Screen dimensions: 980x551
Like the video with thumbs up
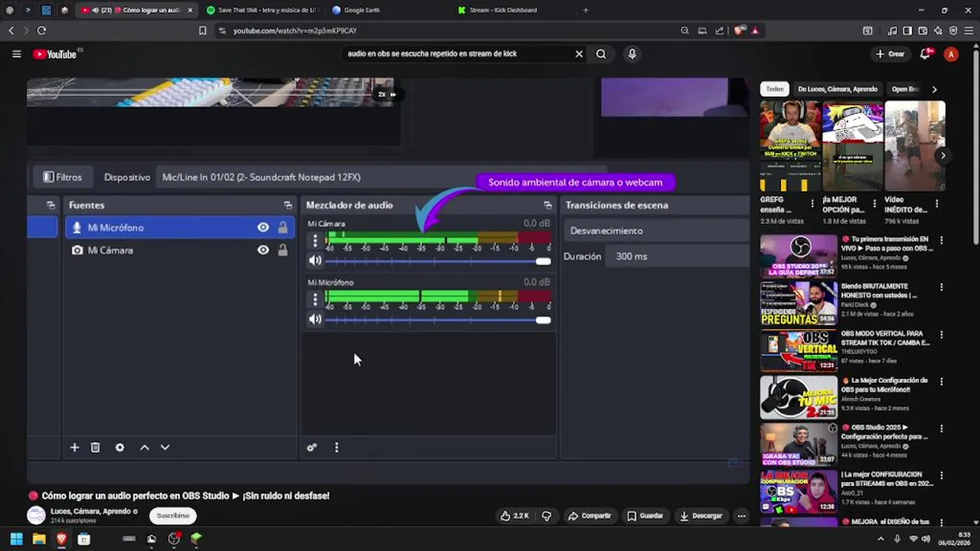pyautogui.click(x=514, y=516)
